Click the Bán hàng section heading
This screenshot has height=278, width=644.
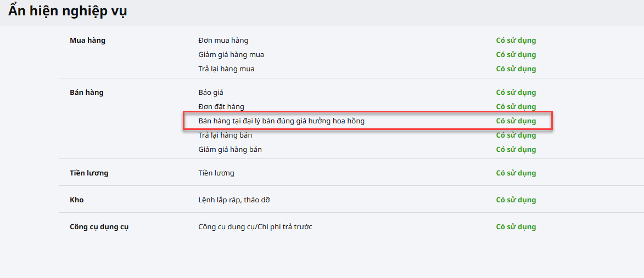click(87, 93)
